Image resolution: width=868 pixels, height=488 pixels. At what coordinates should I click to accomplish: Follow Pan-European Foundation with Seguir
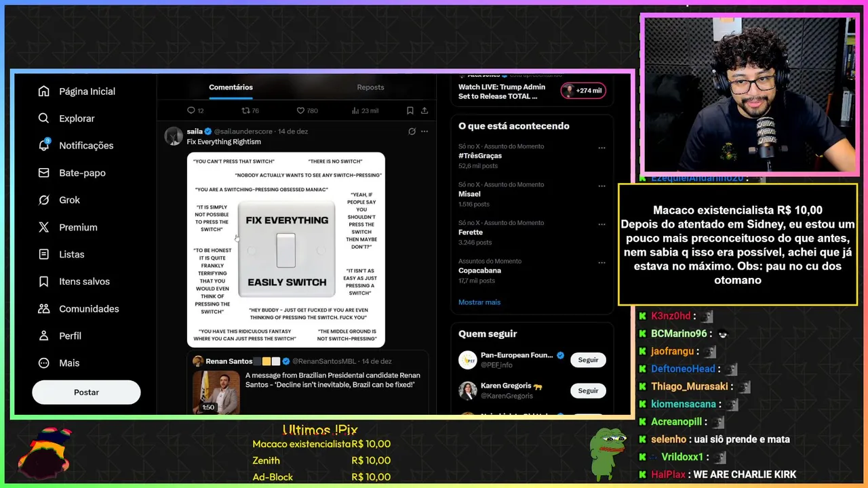click(588, 360)
